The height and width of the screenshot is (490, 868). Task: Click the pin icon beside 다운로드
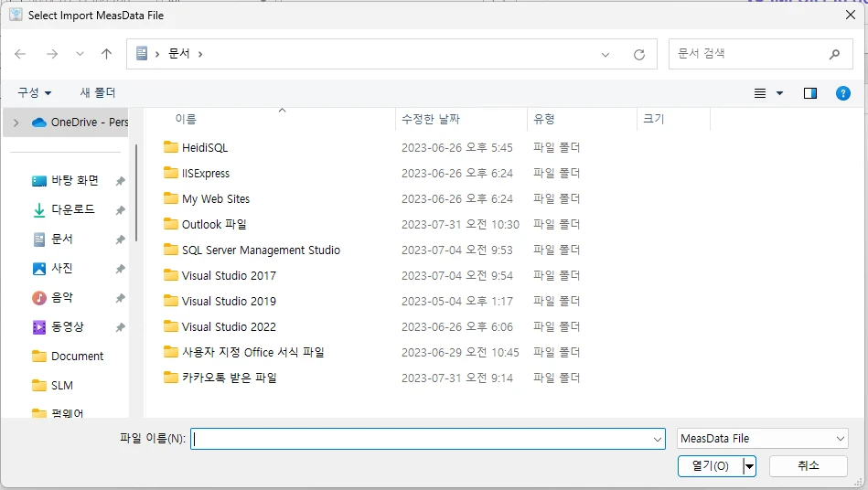point(120,210)
